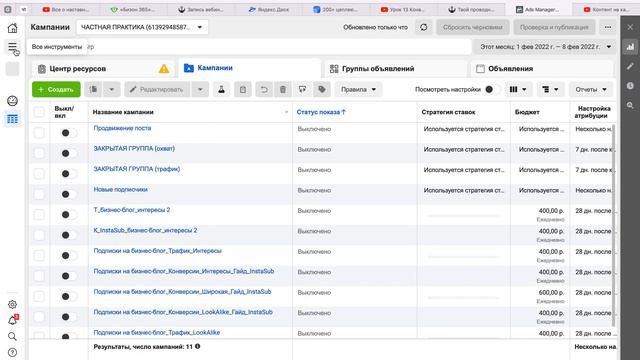
Task: Click the trash delete icon in toolbar
Action: (x=283, y=89)
